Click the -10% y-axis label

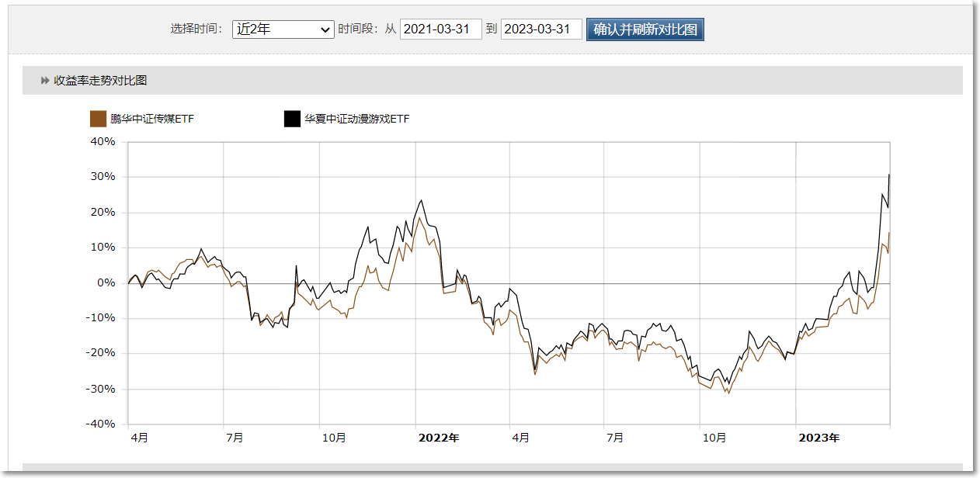point(101,318)
